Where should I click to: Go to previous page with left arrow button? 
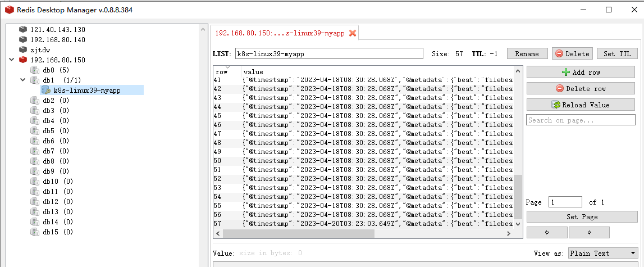pyautogui.click(x=547, y=232)
